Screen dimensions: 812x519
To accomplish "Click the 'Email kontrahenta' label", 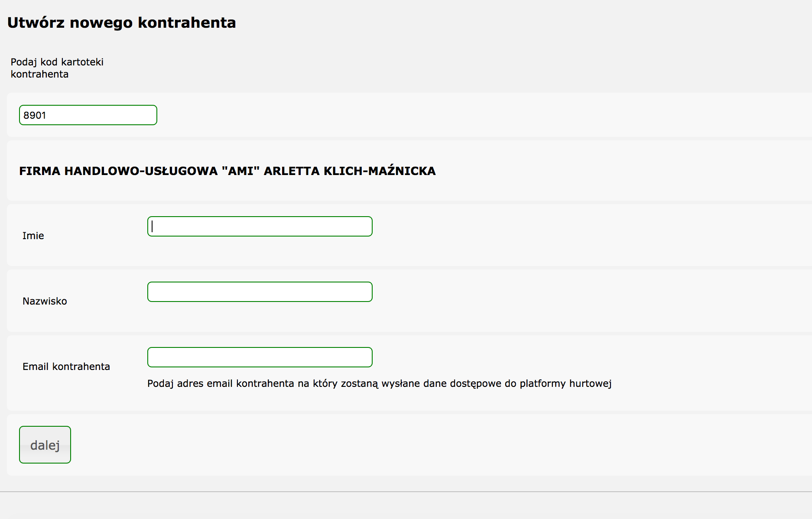I will pyautogui.click(x=66, y=367).
